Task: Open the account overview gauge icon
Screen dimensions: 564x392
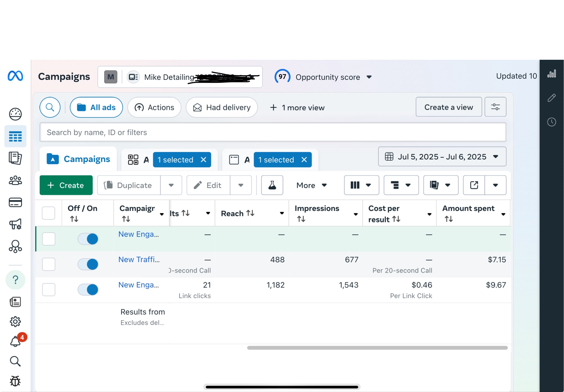Action: point(15,114)
